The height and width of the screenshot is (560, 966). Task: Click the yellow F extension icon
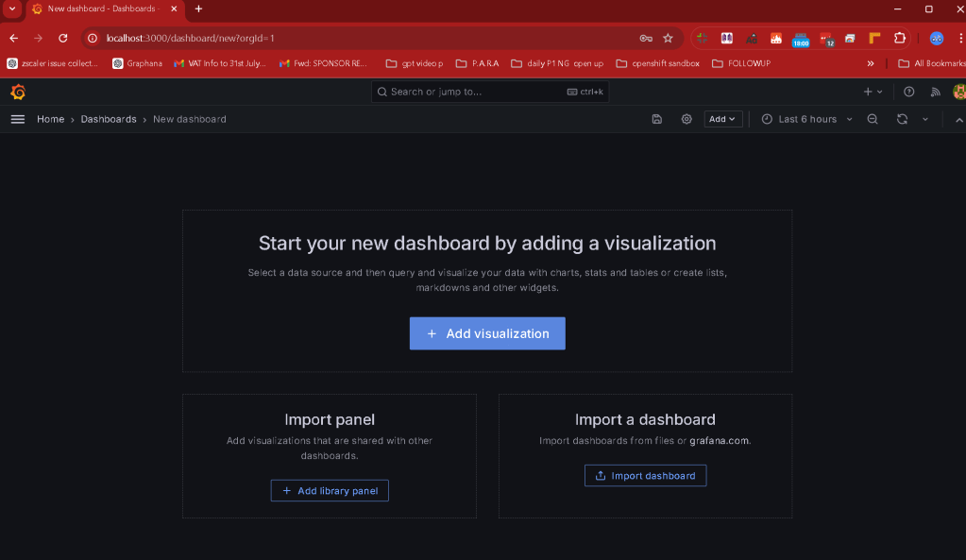coord(874,38)
